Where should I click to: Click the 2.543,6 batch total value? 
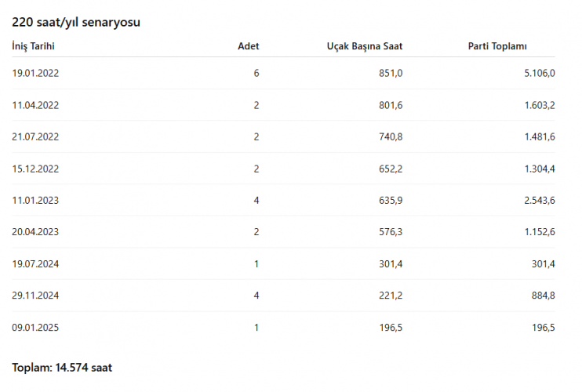click(x=540, y=201)
